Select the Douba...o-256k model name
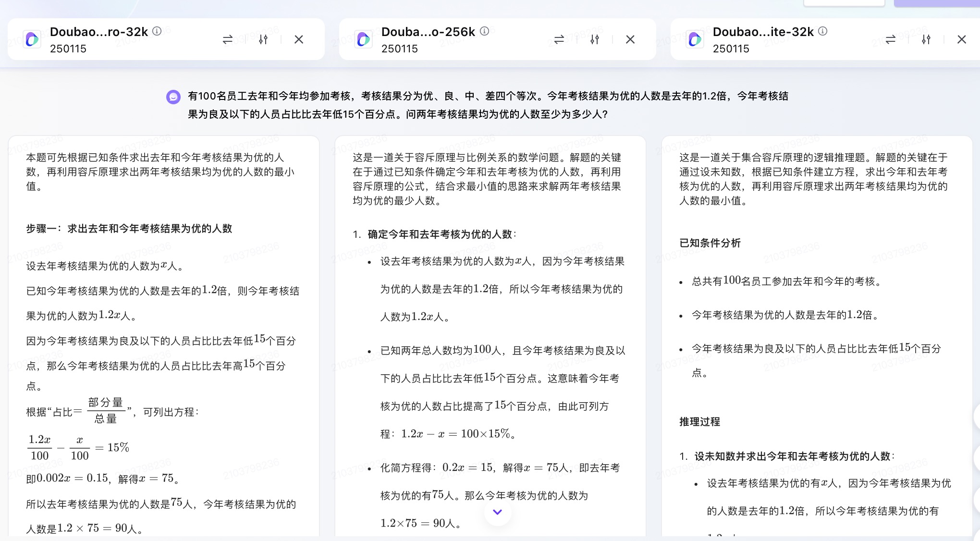Screen dimensions: 980x541 point(428,32)
